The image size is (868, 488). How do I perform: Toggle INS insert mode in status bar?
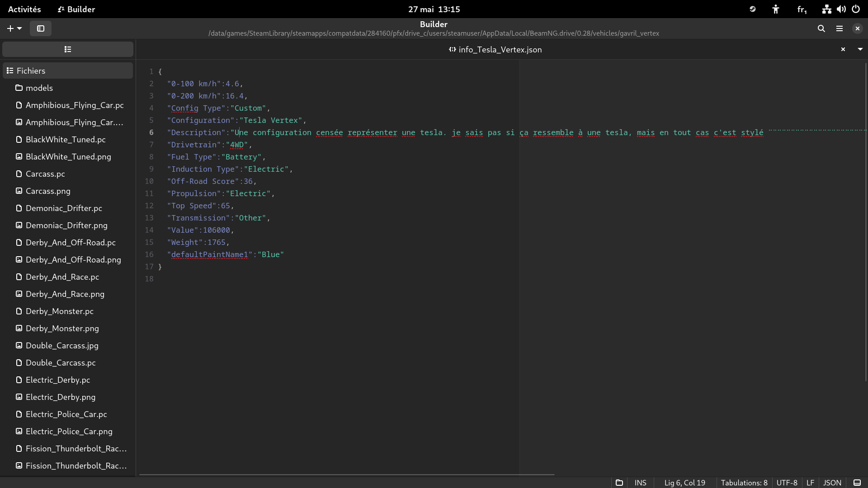pos(640,483)
